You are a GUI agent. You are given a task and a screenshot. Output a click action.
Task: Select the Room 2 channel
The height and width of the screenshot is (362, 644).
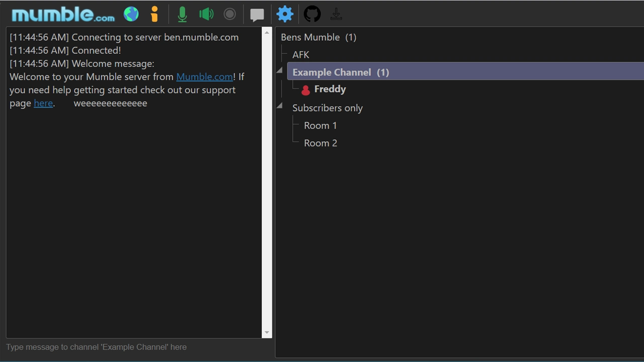(320, 143)
